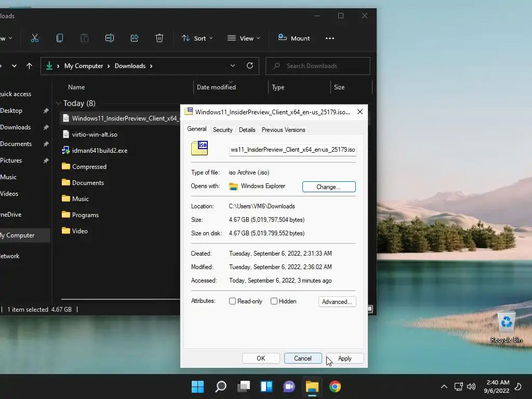
Task: Open Network in the navigation sidebar
Action: pyautogui.click(x=9, y=256)
